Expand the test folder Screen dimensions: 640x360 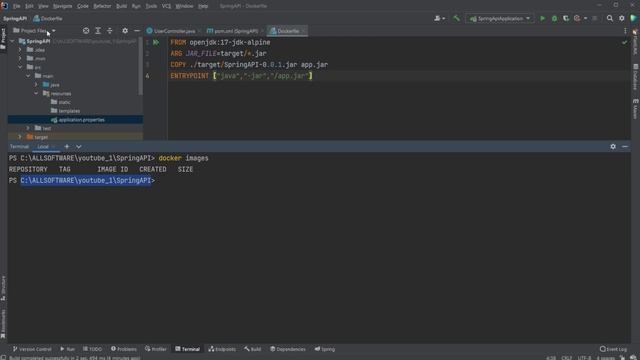pyautogui.click(x=28, y=128)
